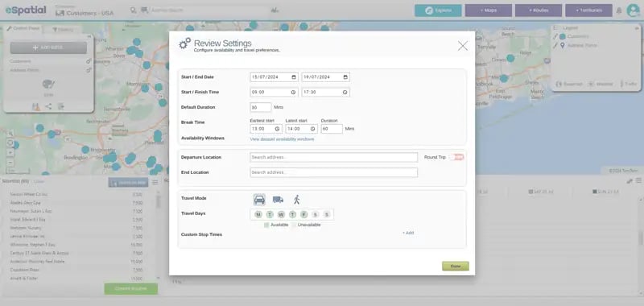Screen dimensions: 644x306
Task: Click the Customers layer in Control Panel
Action: (x=21, y=61)
